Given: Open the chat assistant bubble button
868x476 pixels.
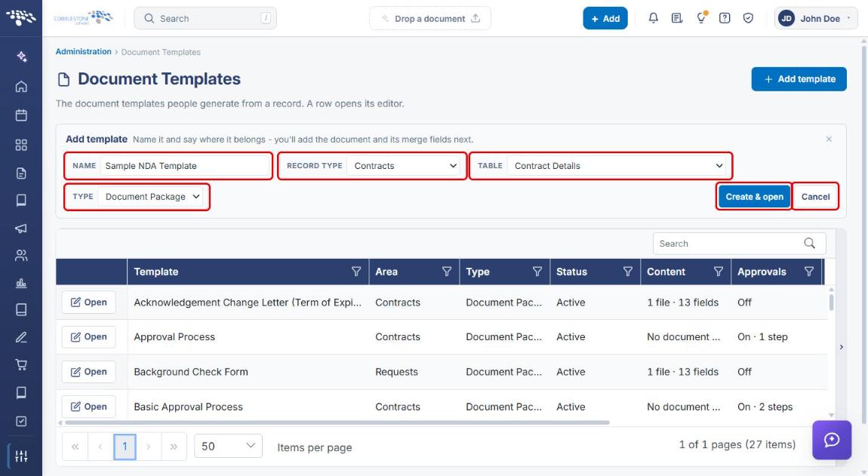Looking at the screenshot, I should point(832,440).
